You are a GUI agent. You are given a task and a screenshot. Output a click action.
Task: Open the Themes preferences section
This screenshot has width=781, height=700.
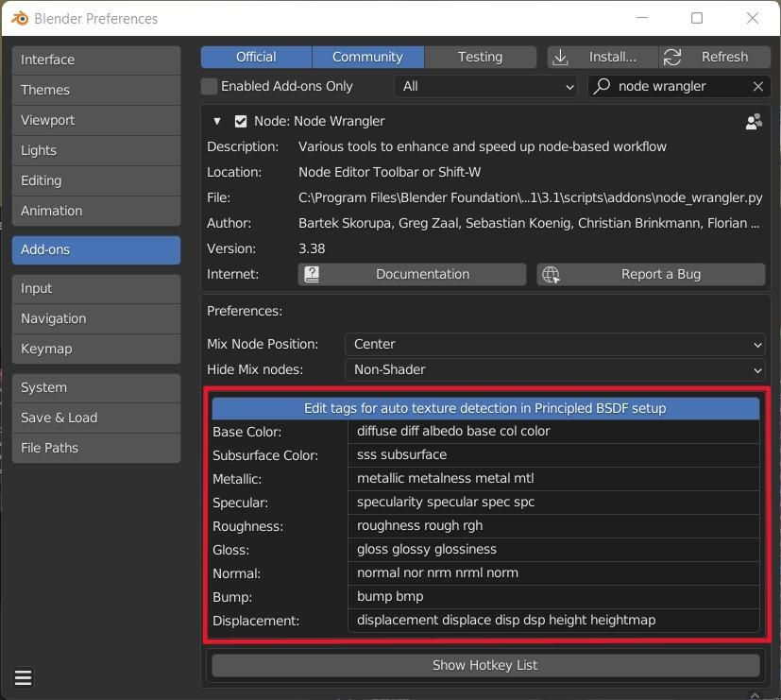(x=96, y=90)
